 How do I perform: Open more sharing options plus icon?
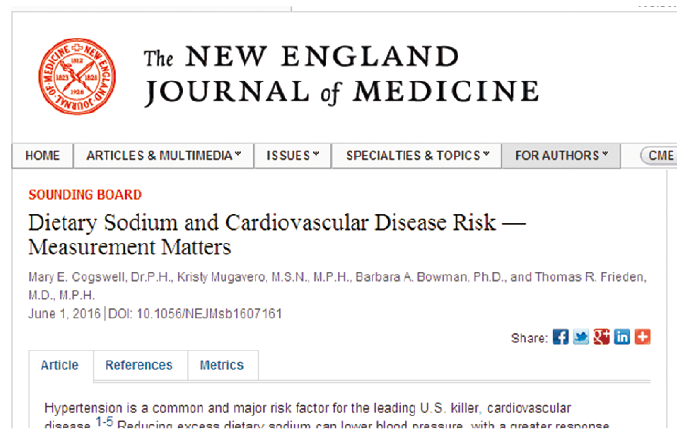coord(642,337)
